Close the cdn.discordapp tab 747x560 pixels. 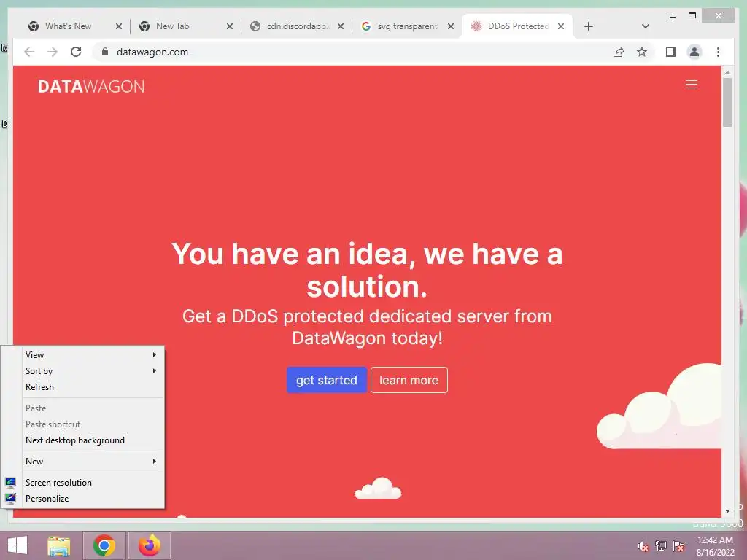click(x=340, y=26)
